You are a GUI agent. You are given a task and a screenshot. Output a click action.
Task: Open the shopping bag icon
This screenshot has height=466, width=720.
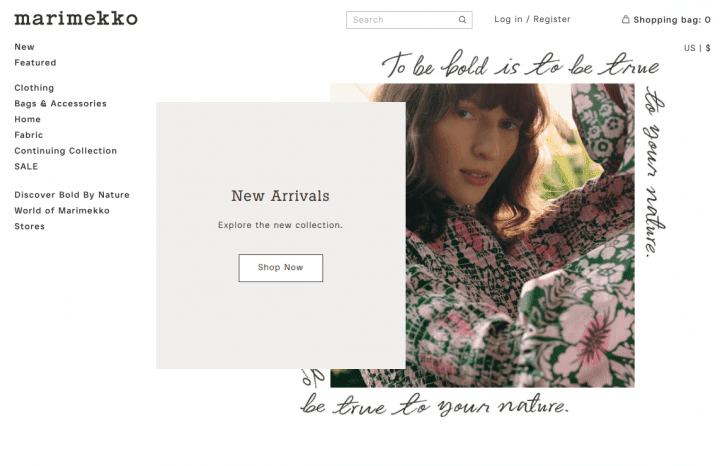coord(625,19)
